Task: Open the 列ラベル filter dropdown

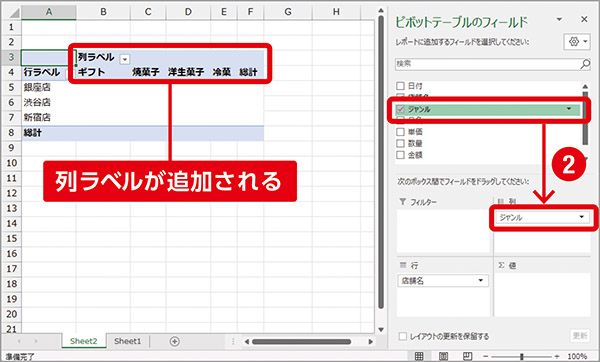Action: click(125, 59)
